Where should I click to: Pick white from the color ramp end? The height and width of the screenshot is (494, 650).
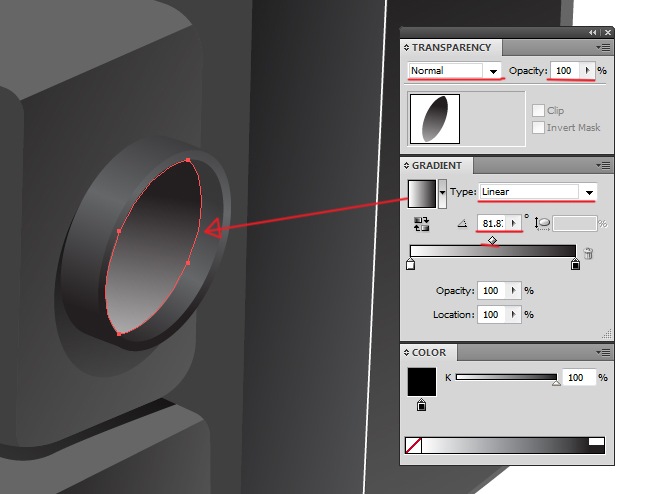point(596,441)
